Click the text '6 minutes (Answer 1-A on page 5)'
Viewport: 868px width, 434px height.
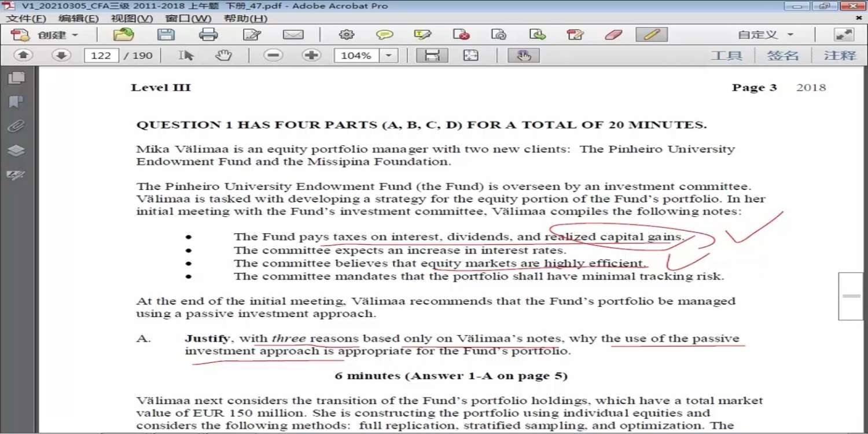(x=451, y=376)
